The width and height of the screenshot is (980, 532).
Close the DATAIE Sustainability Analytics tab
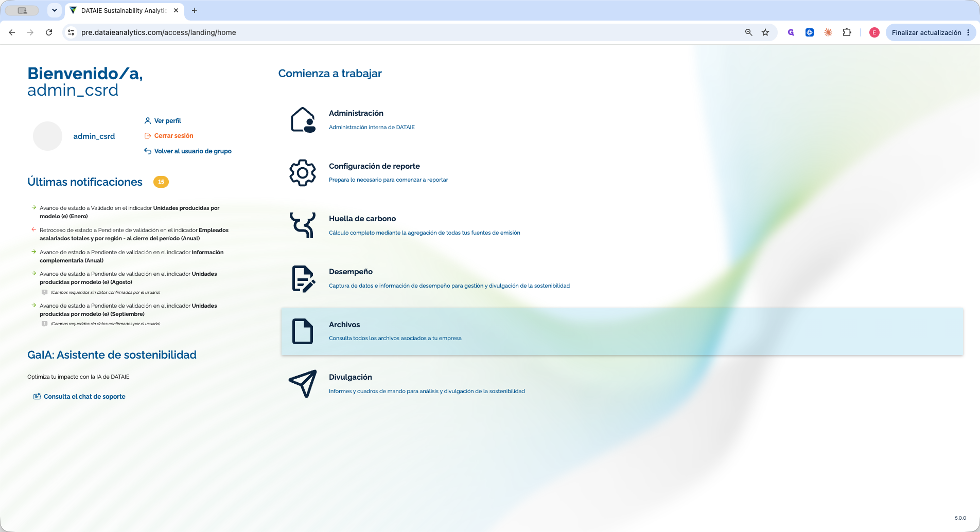tap(176, 10)
